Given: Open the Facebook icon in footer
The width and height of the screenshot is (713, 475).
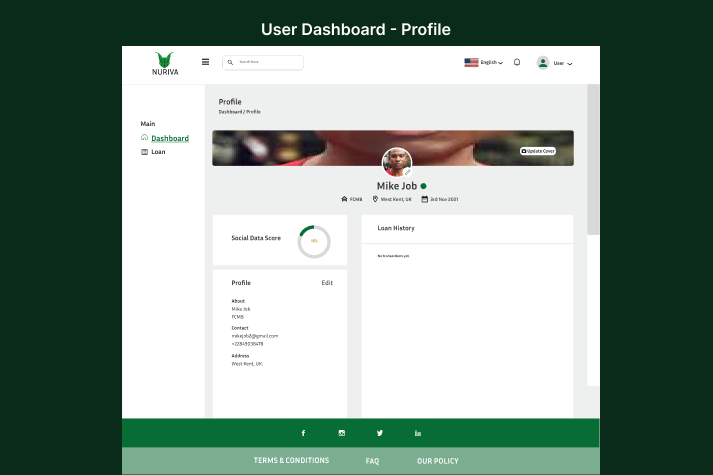Looking at the screenshot, I should [303, 433].
